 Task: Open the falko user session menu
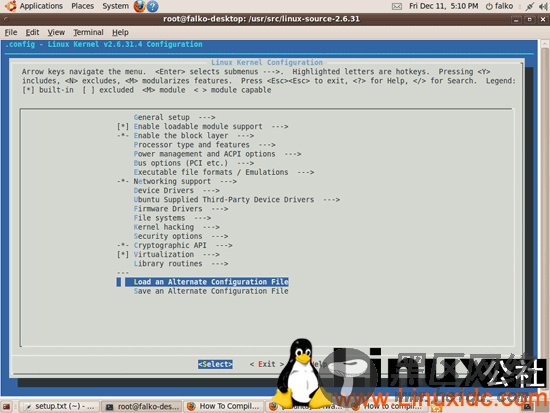499,6
